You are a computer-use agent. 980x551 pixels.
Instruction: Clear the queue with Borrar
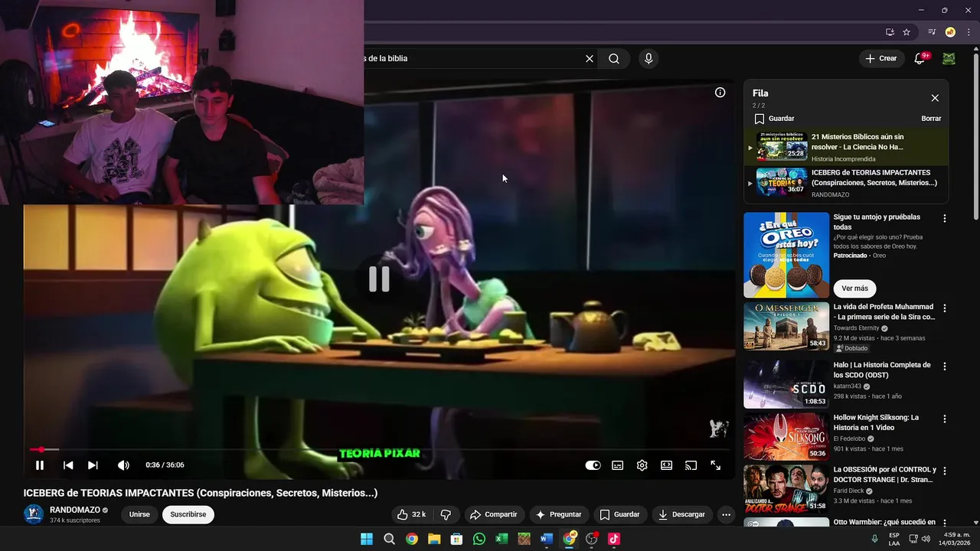(931, 119)
